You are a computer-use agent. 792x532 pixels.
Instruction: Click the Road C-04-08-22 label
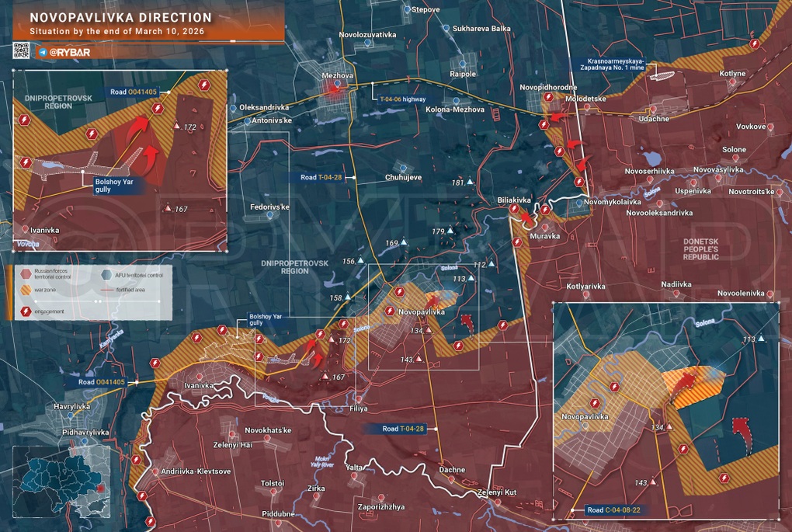(x=616, y=510)
